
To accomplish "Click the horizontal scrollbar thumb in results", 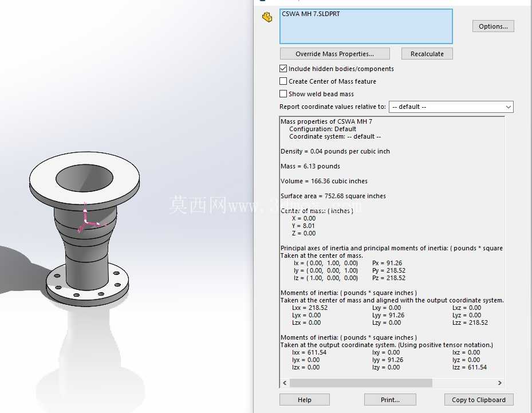I will click(361, 383).
